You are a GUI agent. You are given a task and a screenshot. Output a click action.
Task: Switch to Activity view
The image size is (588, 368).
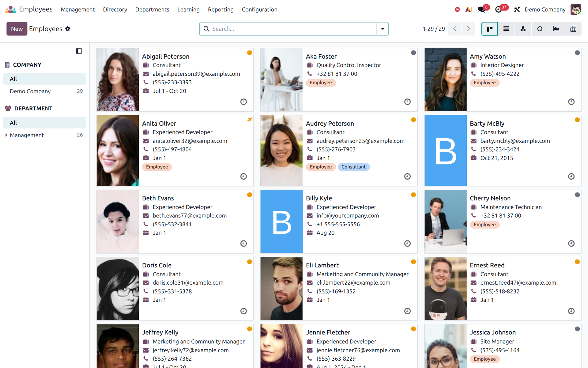click(540, 29)
